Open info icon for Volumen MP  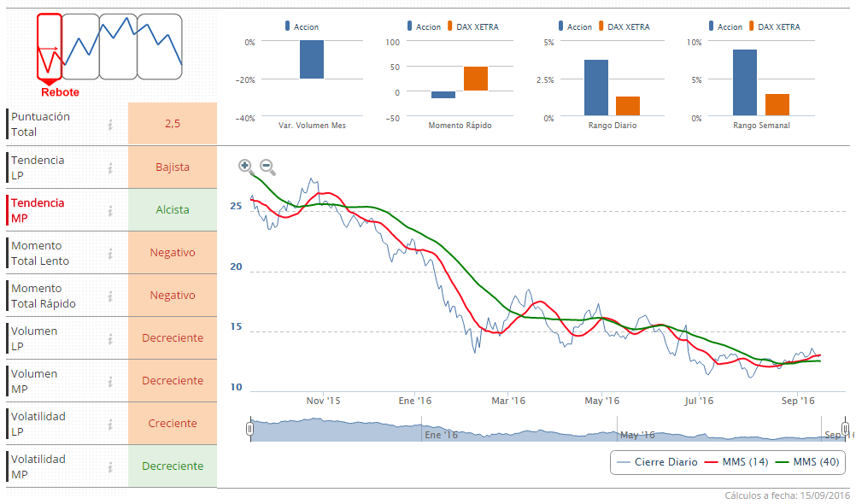pyautogui.click(x=110, y=381)
